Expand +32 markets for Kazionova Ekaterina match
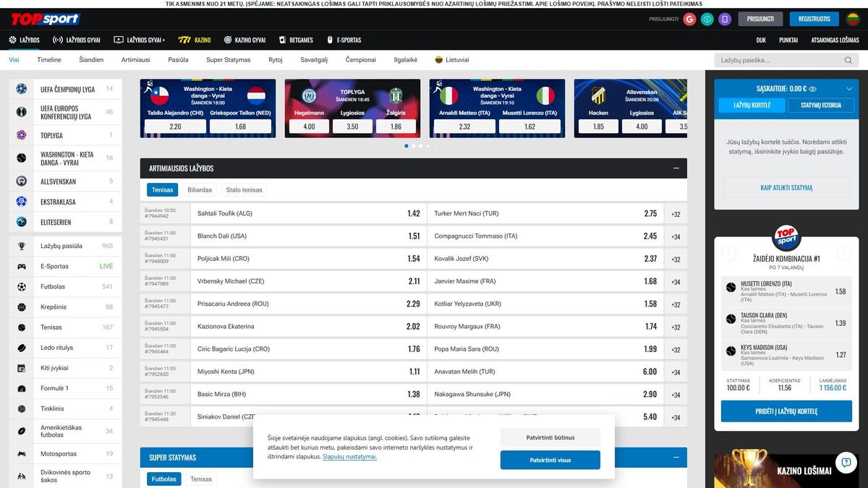Image resolution: width=868 pixels, height=488 pixels. click(676, 327)
